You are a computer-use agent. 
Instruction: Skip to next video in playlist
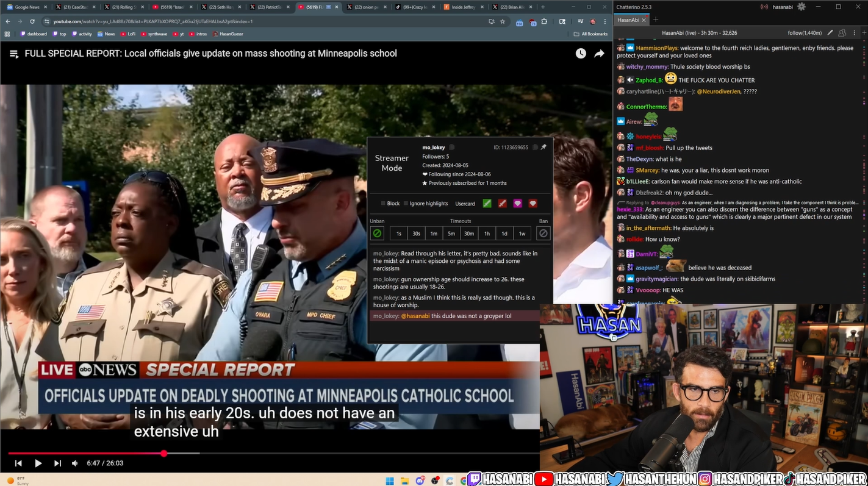point(57,463)
